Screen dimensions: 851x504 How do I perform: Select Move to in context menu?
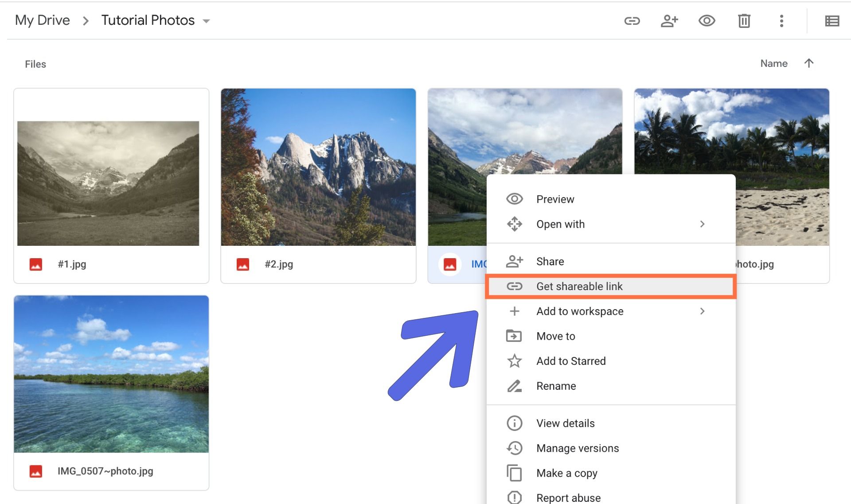(555, 336)
